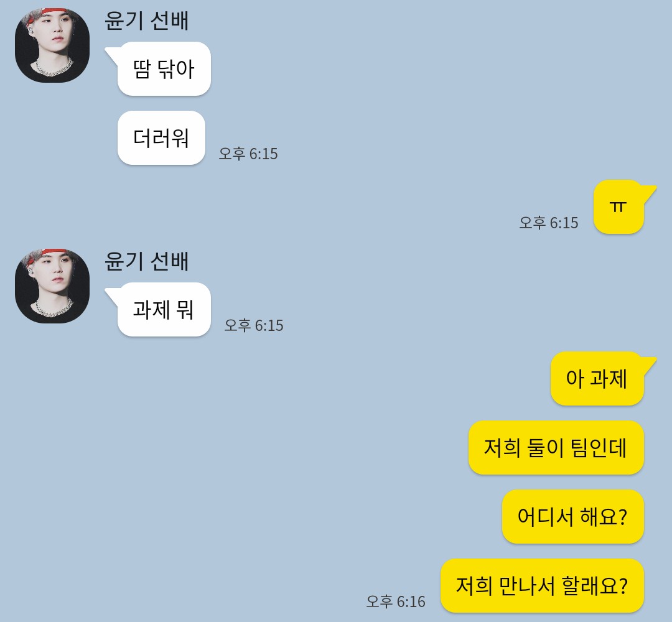
Task: Select the 더러워 message bubble
Action: pyautogui.click(x=161, y=138)
